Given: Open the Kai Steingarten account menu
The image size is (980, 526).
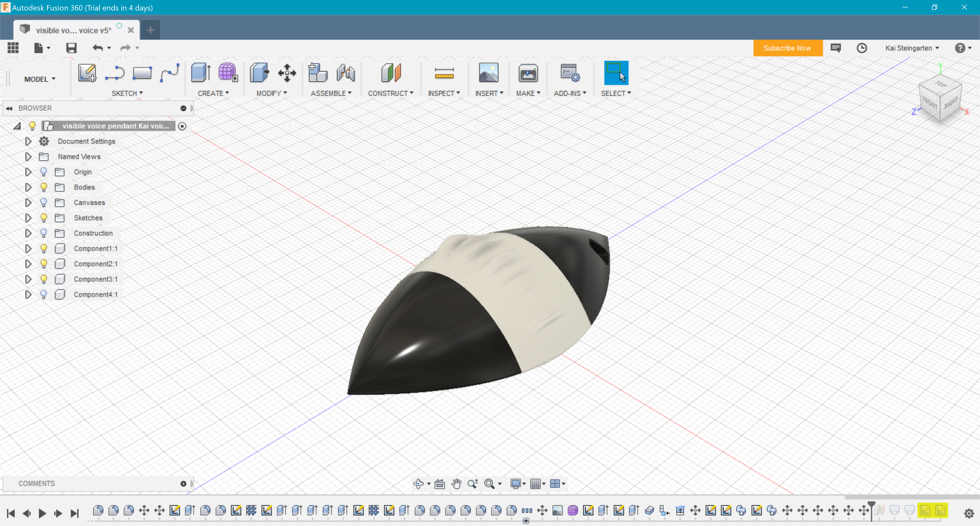Looking at the screenshot, I should pos(912,48).
